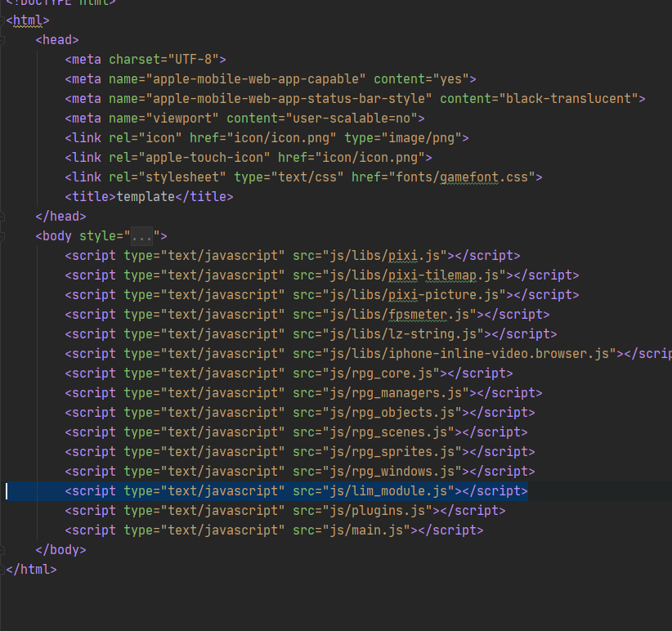
Task: Click the "js/plugins.js" script source
Action: (x=377, y=512)
